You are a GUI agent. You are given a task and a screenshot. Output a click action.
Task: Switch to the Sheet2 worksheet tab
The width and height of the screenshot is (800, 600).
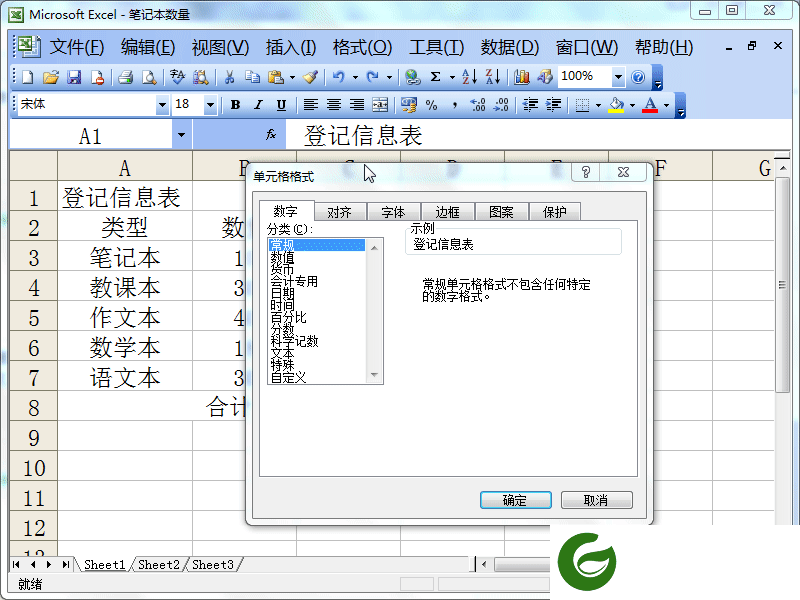pyautogui.click(x=159, y=564)
